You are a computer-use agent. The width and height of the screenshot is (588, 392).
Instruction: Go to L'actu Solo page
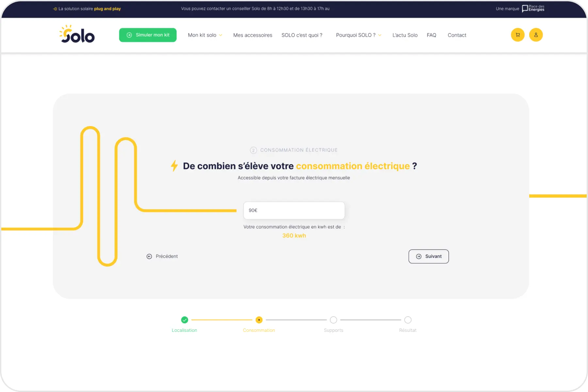click(x=405, y=35)
